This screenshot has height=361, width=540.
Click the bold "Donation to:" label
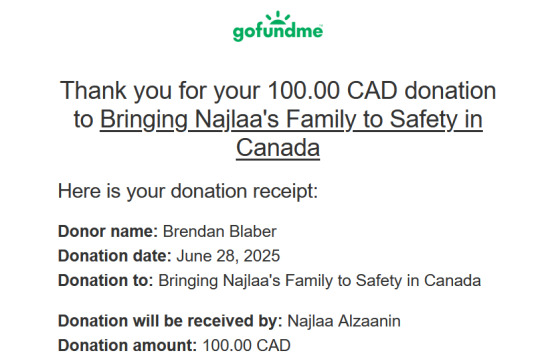106,280
